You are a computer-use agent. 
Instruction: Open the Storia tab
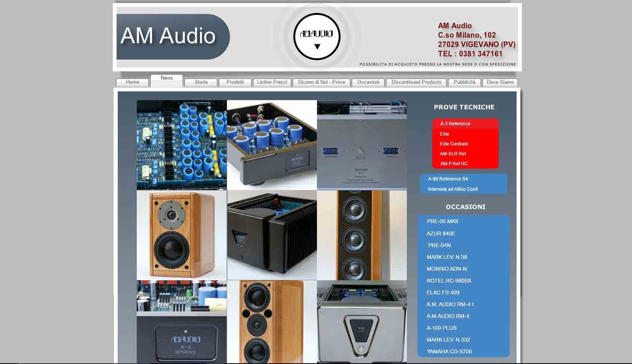201,82
